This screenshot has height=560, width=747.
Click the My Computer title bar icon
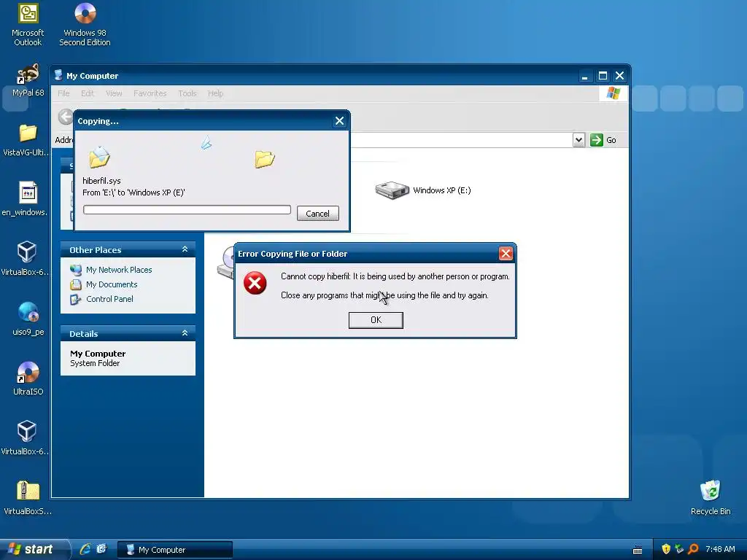[x=58, y=75]
